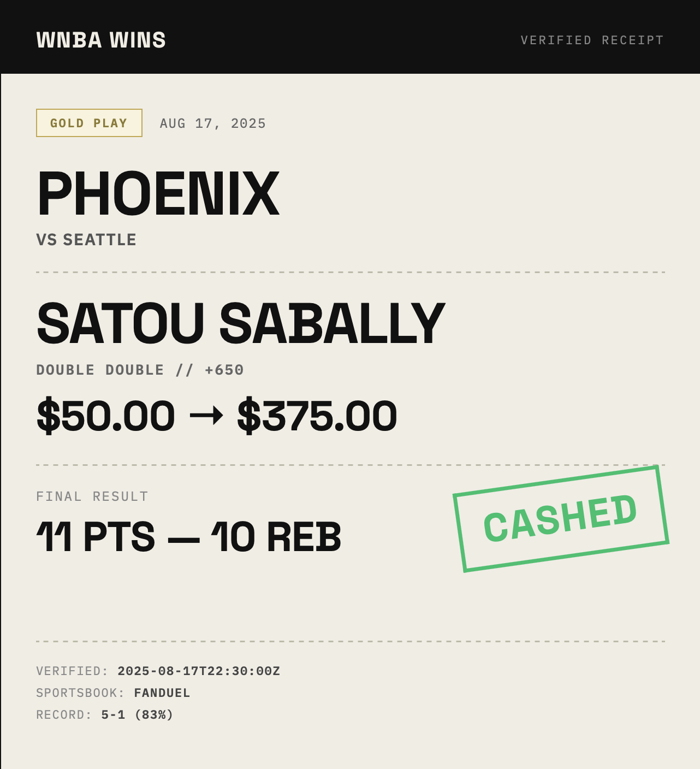This screenshot has height=769, width=700.
Task: Click the SATOU SABALLY player name
Action: [x=241, y=324]
